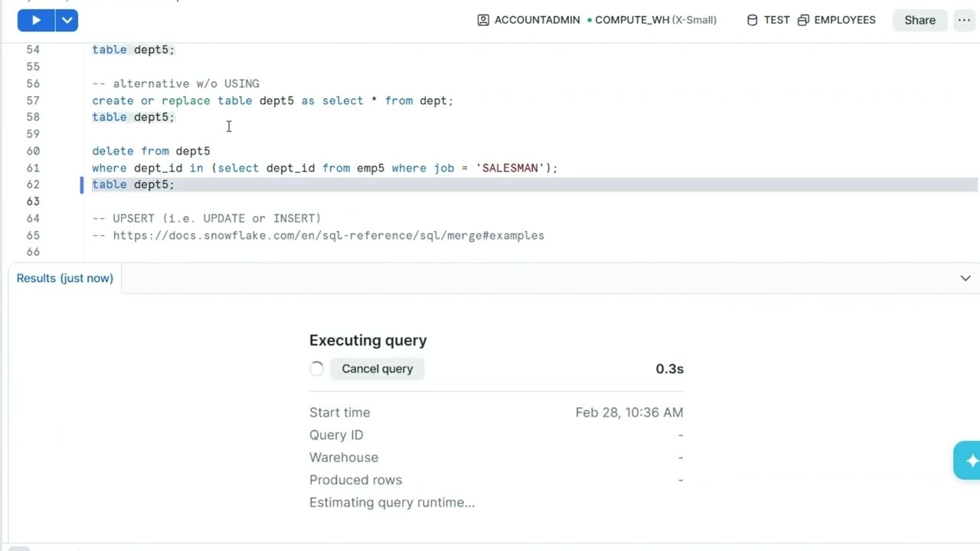Run the query with the play button

(x=36, y=21)
